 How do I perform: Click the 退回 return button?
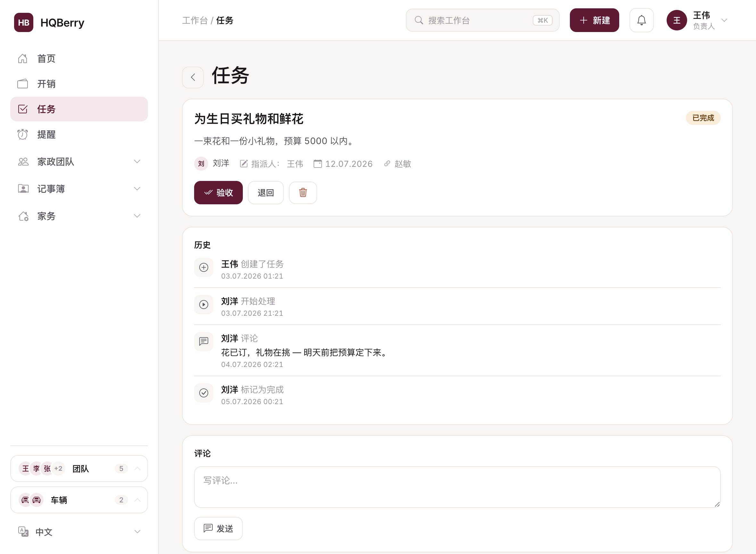point(266,193)
